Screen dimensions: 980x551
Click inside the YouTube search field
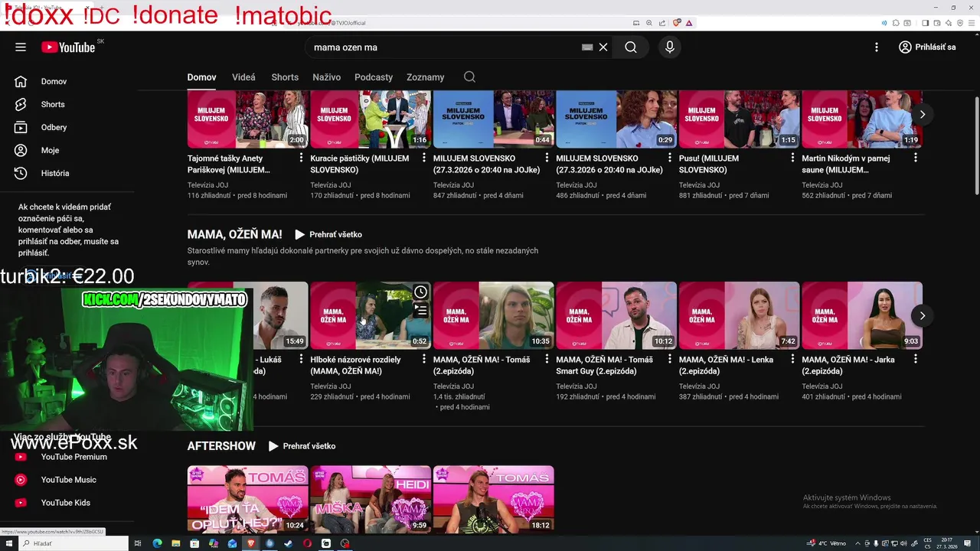click(x=444, y=47)
